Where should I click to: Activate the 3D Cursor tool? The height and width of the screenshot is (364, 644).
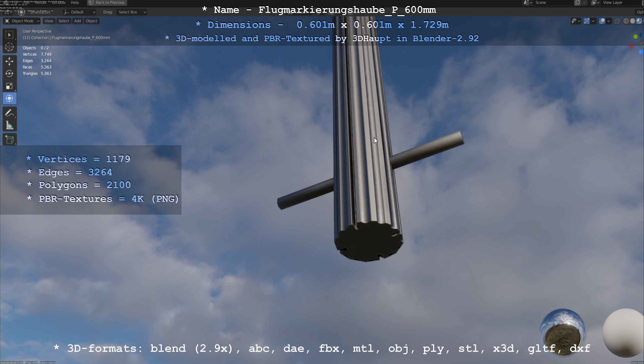coord(9,47)
